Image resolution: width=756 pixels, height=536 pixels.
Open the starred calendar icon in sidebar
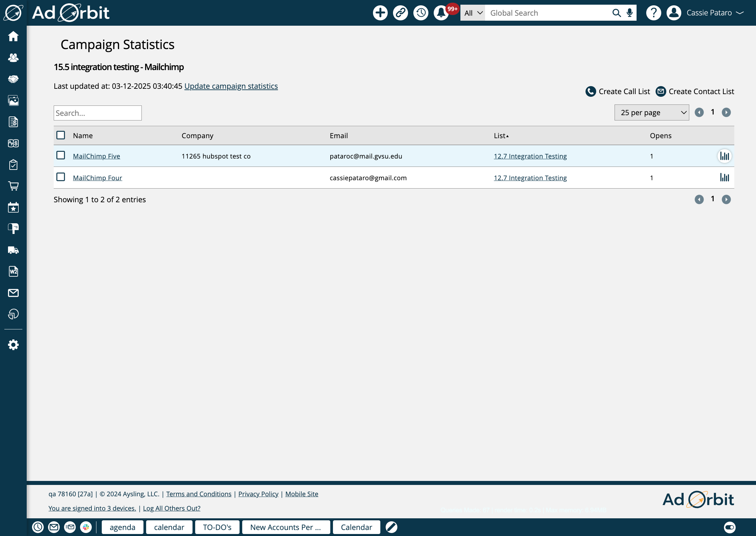(13, 207)
